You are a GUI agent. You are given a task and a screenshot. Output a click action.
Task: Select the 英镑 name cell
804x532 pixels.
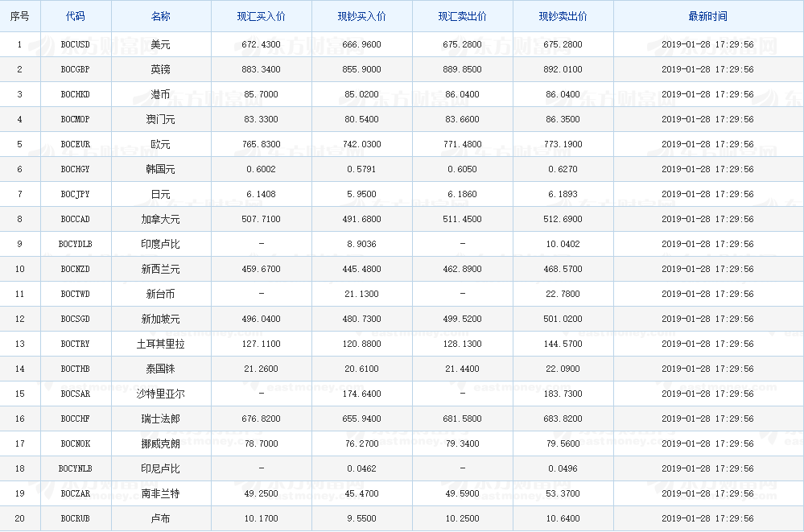click(x=160, y=69)
